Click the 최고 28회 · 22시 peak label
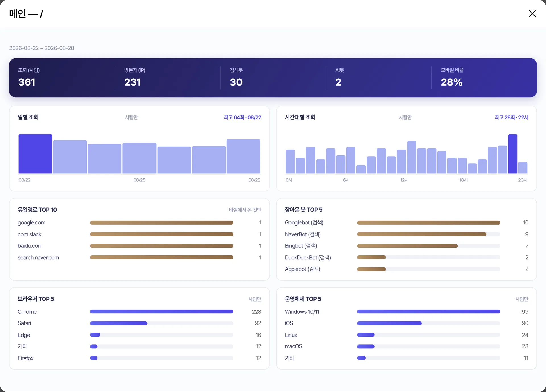This screenshot has height=392, width=546. [x=512, y=117]
